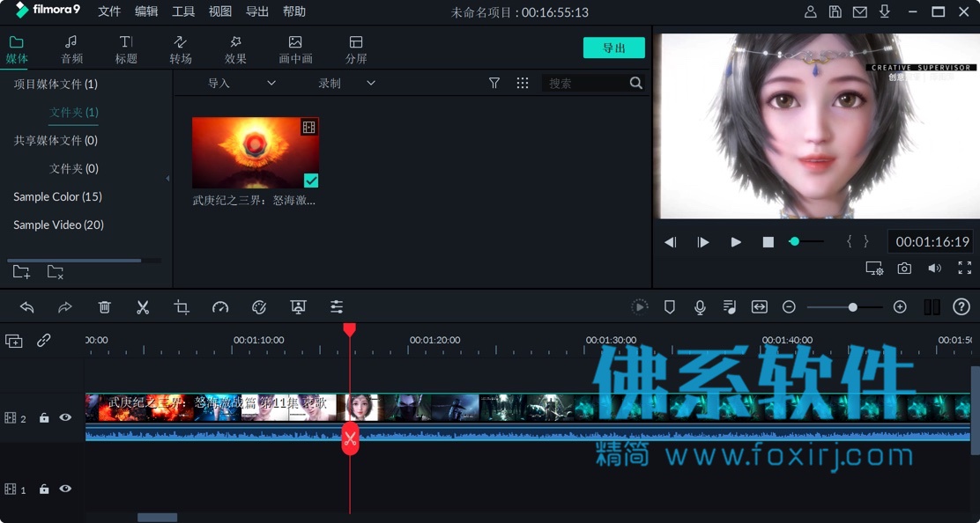
Task: Click the search magnifier icon
Action: (635, 83)
